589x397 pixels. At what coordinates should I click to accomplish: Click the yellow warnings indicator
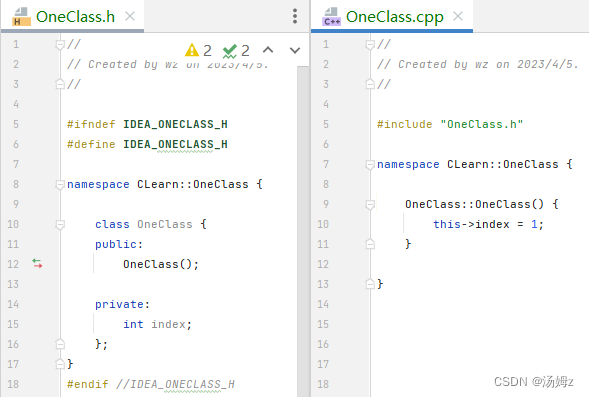click(198, 50)
